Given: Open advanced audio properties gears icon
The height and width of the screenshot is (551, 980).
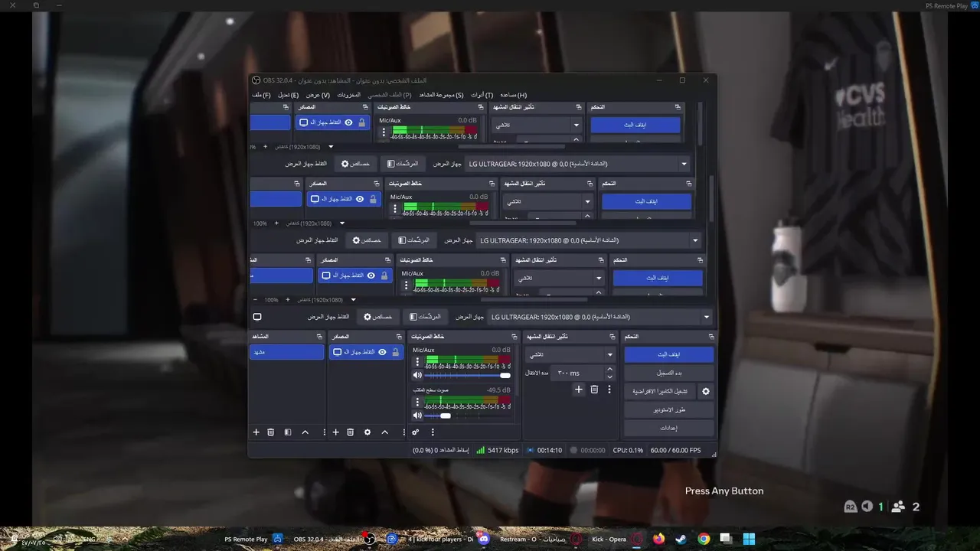Looking at the screenshot, I should 416,432.
